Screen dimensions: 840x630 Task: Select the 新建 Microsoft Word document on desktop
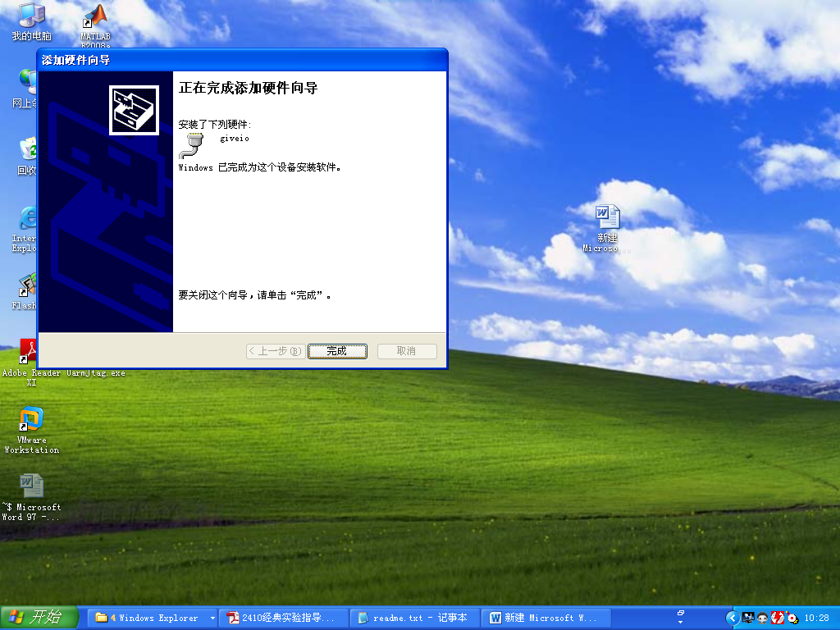click(607, 228)
